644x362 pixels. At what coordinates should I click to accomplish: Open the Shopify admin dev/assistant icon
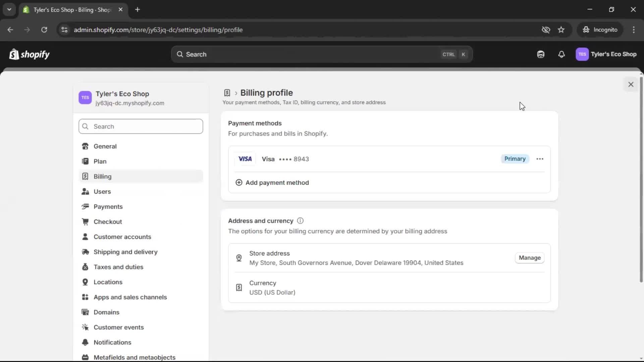click(x=541, y=54)
